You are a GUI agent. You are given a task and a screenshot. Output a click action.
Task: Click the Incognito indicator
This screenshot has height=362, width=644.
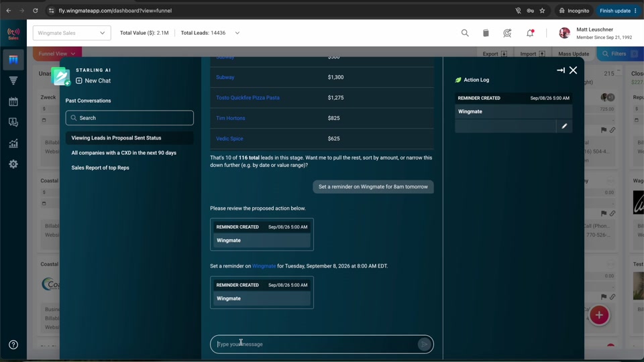tap(574, 11)
